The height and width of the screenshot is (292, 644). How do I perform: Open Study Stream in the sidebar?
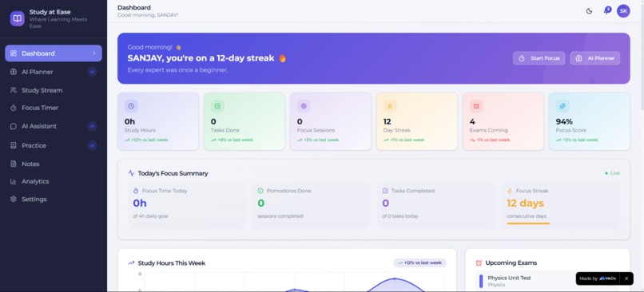(54, 90)
